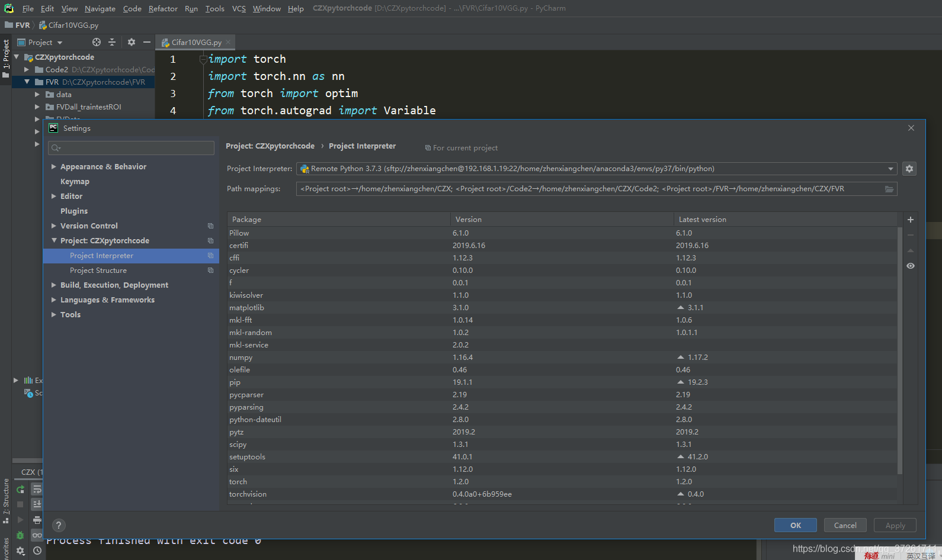Screen dimensions: 942x560
Task: Expand the Editor settings section
Action: pos(54,197)
